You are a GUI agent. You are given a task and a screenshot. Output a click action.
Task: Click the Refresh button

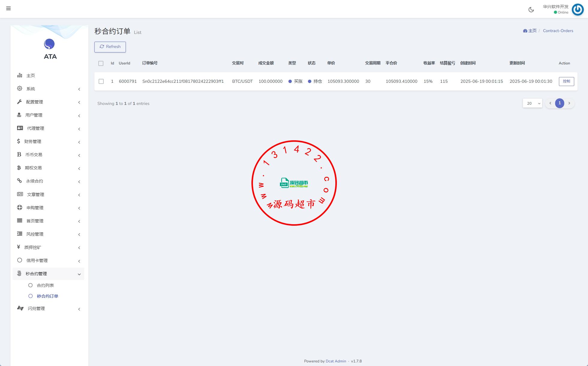[110, 47]
